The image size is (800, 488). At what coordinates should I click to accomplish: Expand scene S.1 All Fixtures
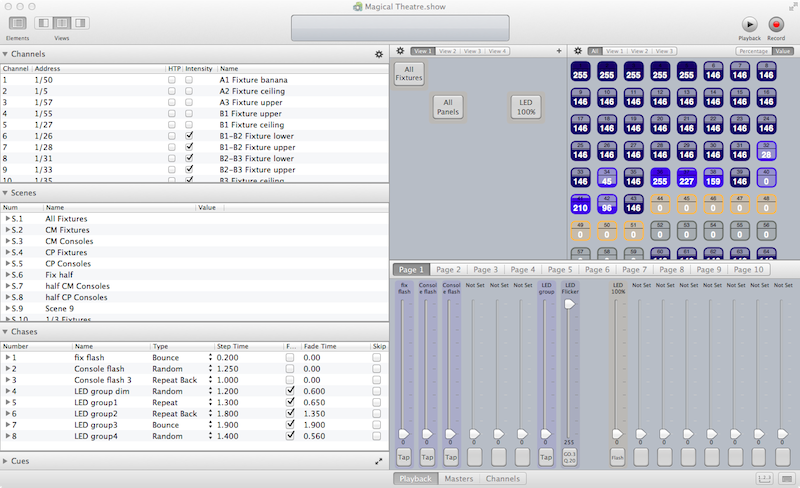pos(8,218)
